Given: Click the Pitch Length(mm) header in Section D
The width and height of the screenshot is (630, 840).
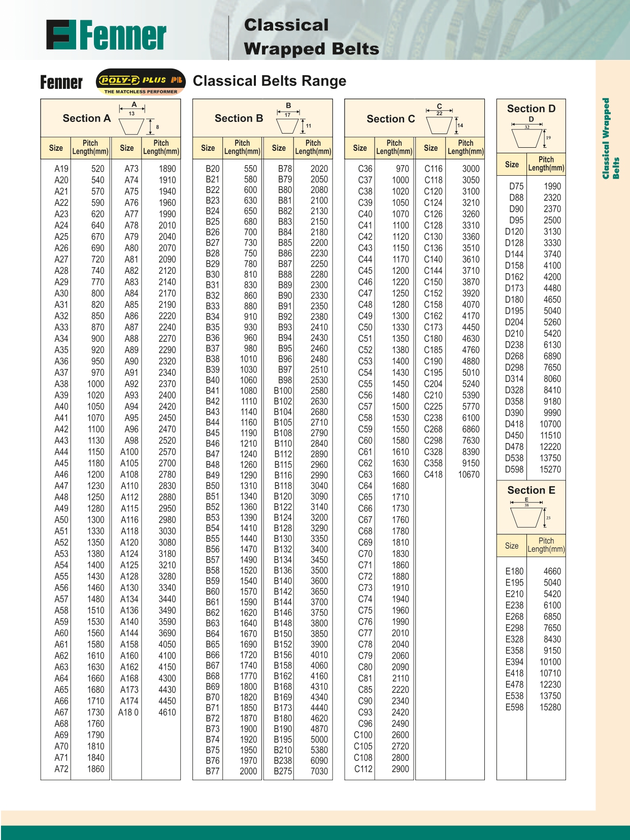Looking at the screenshot, I should click(546, 164).
